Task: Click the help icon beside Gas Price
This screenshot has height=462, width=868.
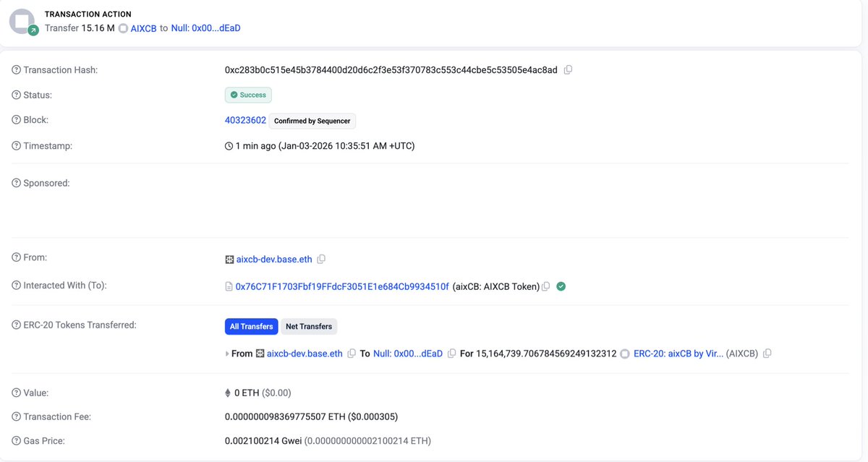Action: coord(16,441)
